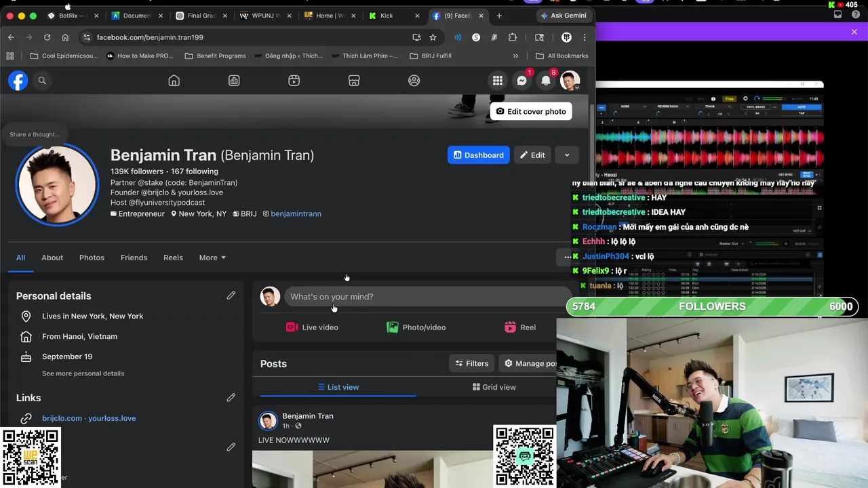Viewport: 868px width, 488px height.
Task: Switch to the BotRix tab
Action: [72, 16]
